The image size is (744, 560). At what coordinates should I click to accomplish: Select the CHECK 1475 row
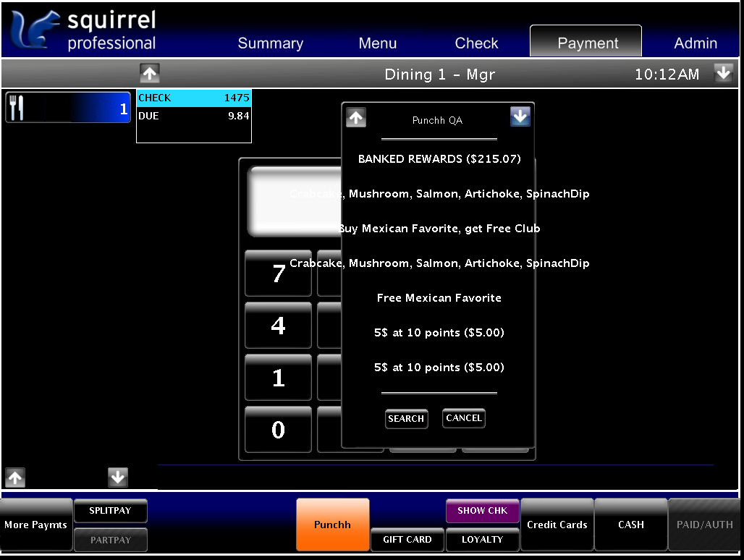(193, 98)
